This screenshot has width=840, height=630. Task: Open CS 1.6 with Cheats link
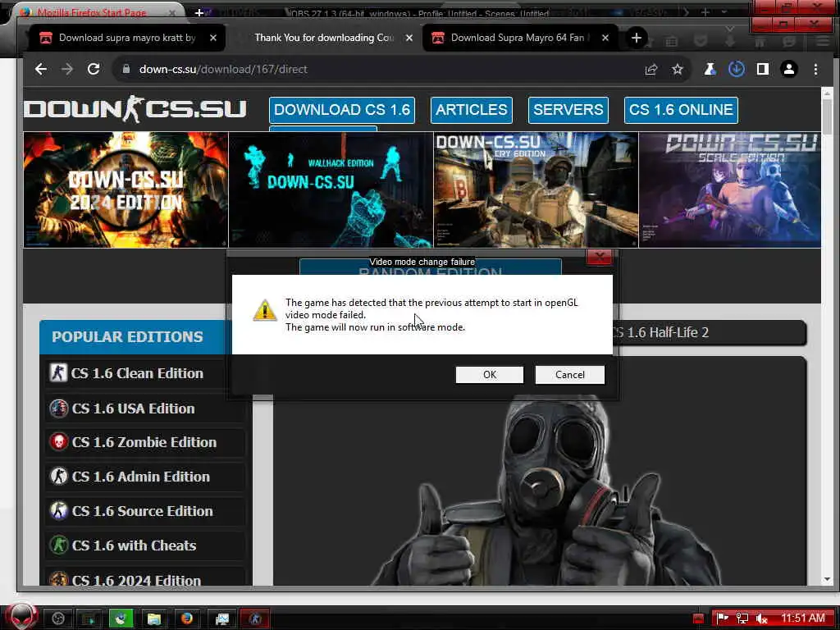pyautogui.click(x=134, y=546)
